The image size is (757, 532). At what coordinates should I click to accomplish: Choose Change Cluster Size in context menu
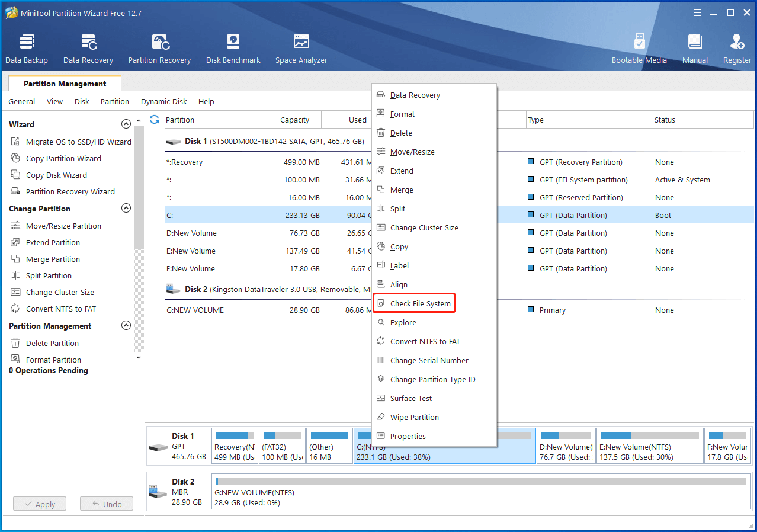pos(434,227)
